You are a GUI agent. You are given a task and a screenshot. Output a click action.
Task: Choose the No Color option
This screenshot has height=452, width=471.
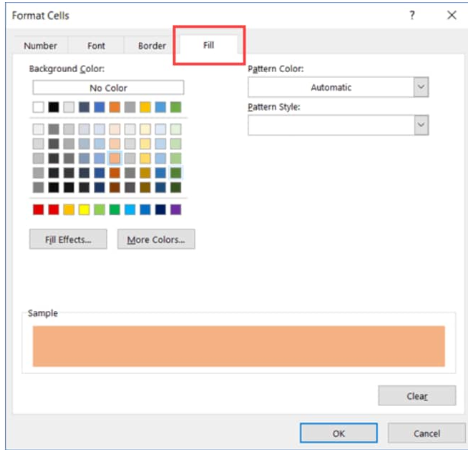click(x=108, y=88)
